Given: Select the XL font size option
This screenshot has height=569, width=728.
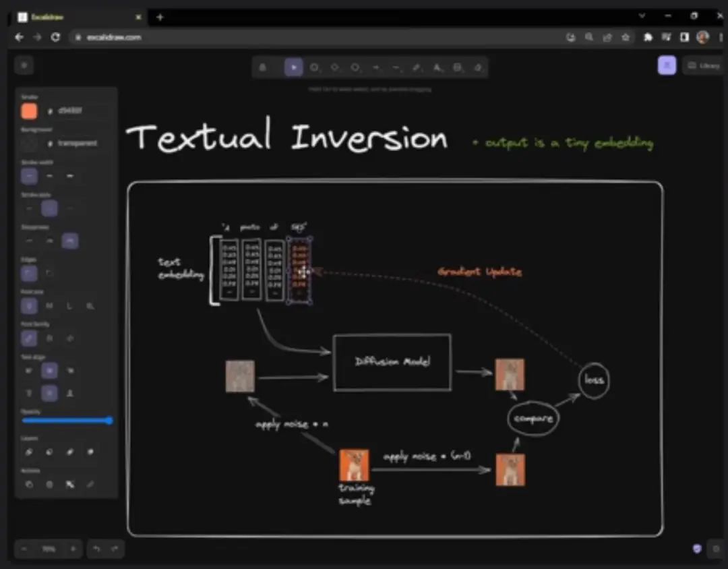Looking at the screenshot, I should point(90,305).
